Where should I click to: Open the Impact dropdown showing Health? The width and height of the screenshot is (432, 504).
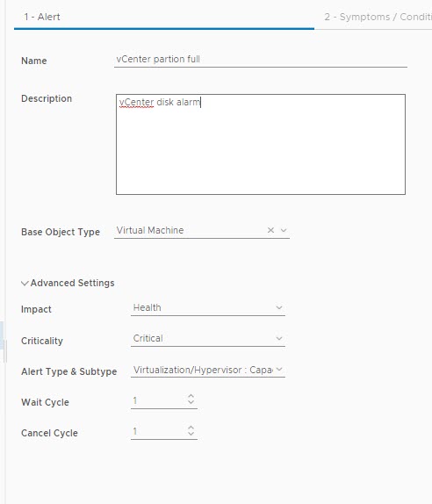coord(207,308)
